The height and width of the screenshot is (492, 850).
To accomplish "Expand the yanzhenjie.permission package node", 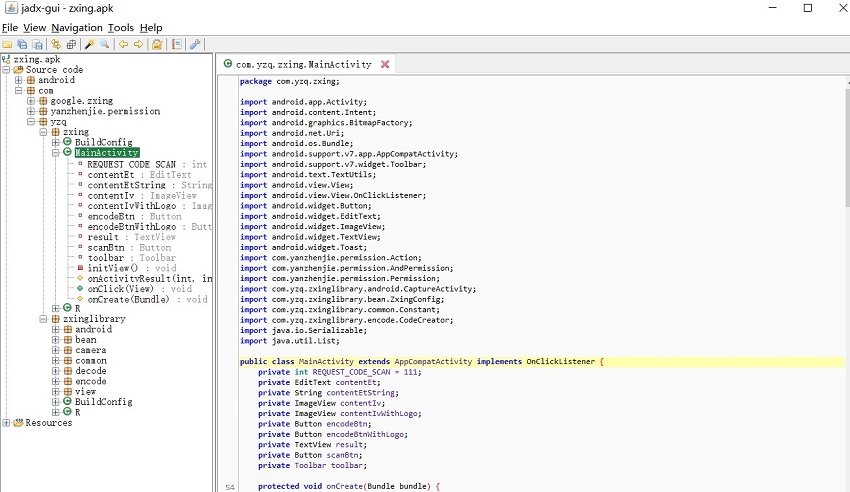I will click(x=31, y=111).
